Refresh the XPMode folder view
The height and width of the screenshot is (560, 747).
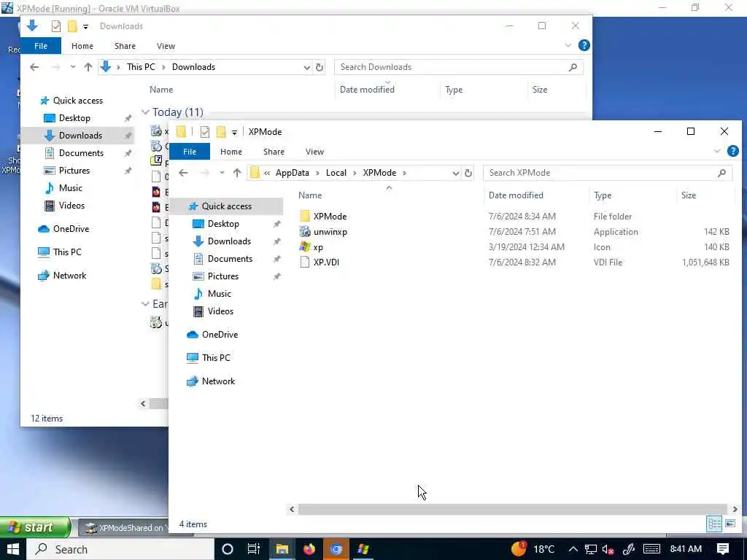coord(468,173)
